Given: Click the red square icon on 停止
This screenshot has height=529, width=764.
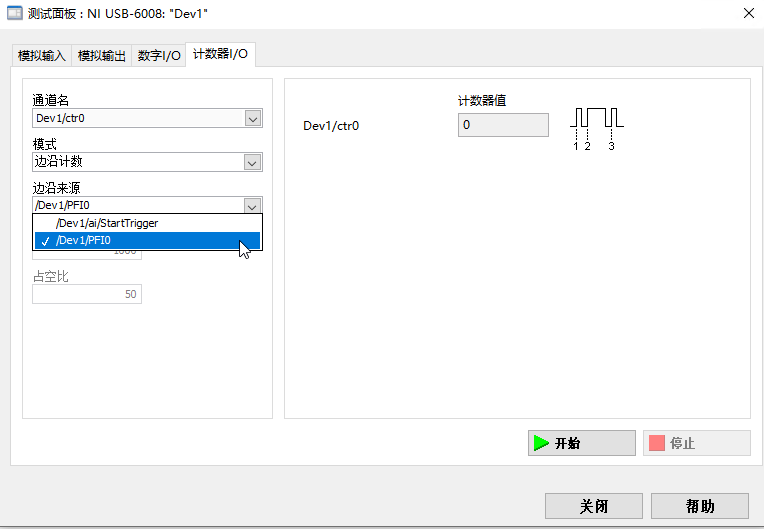Looking at the screenshot, I should tap(657, 443).
